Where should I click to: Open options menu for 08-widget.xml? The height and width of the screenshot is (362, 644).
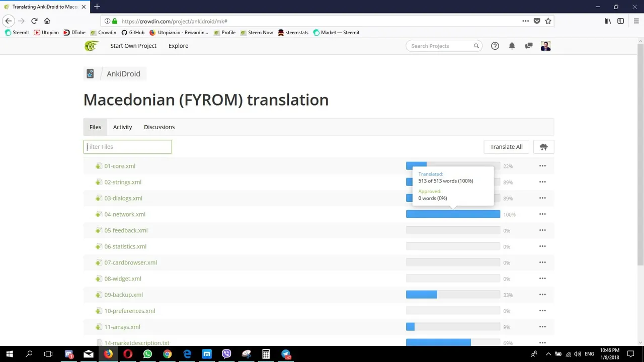[x=542, y=279]
